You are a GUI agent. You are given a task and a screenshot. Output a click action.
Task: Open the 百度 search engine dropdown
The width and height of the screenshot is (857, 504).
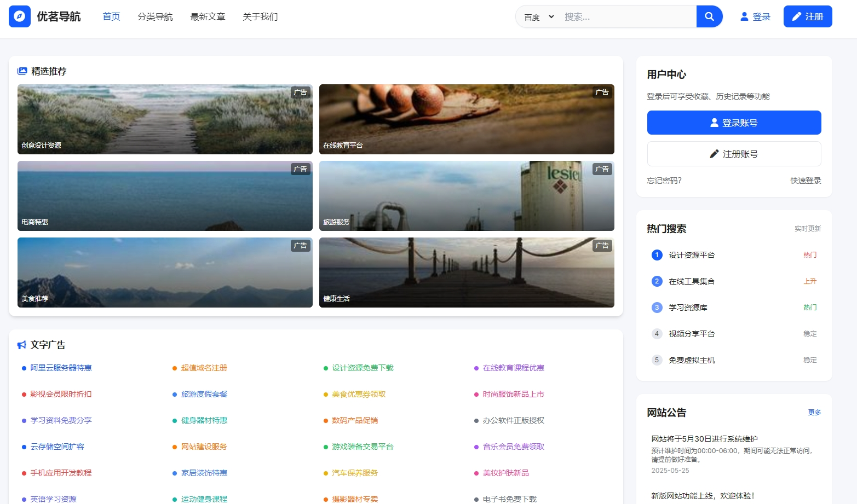539,17
